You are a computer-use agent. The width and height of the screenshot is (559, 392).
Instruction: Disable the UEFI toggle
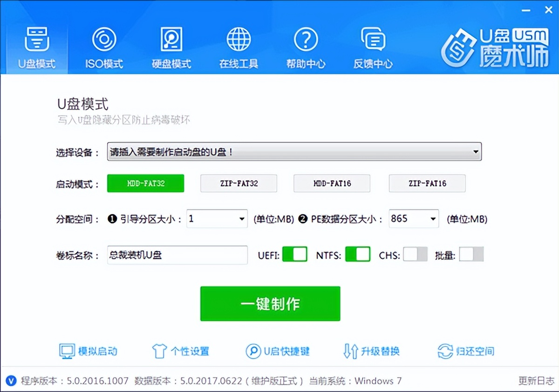(294, 254)
